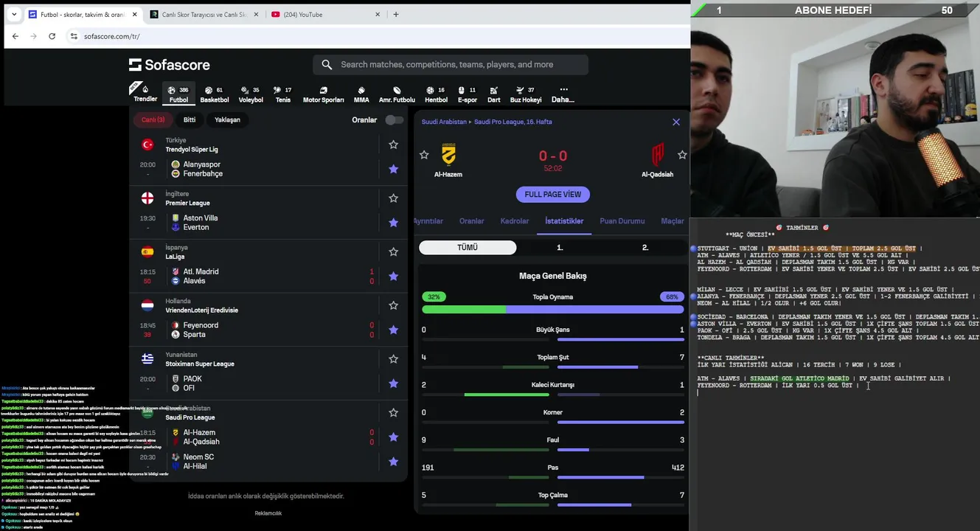
Task: Open the Hentbol sport category
Action: (436, 94)
